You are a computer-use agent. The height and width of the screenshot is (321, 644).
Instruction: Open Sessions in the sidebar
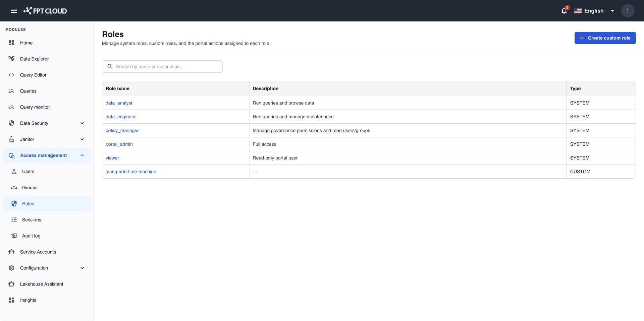tap(47, 220)
